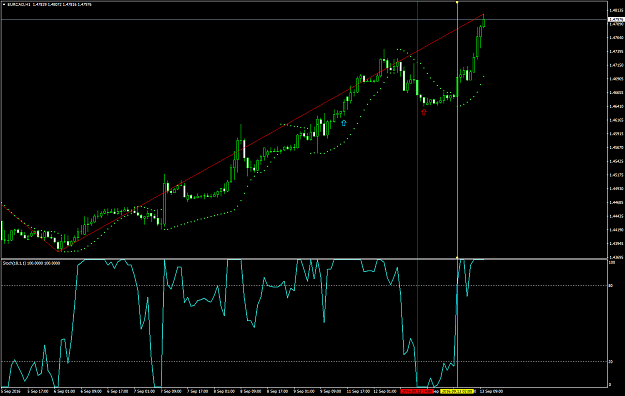Click the '6 Sep 17:00' time axis label
The width and height of the screenshot is (625, 396).
click(x=118, y=392)
